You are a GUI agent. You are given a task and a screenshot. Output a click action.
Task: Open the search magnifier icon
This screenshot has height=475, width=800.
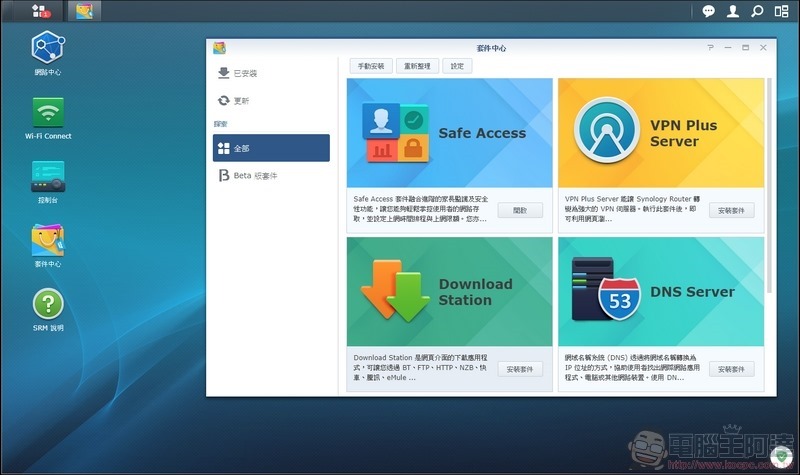pos(757,11)
